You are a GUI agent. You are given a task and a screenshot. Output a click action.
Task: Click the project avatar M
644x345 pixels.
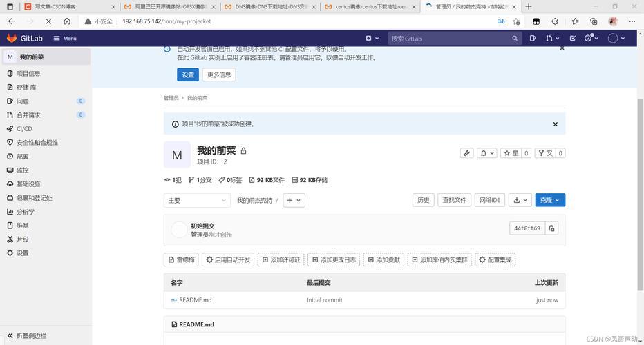177,155
